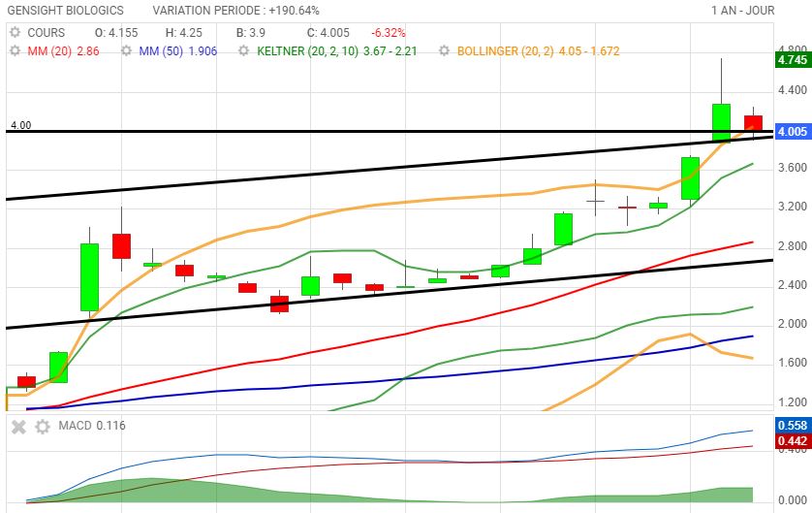Click the 4.00 horizontal line label
The width and height of the screenshot is (812, 513).
coord(20,125)
